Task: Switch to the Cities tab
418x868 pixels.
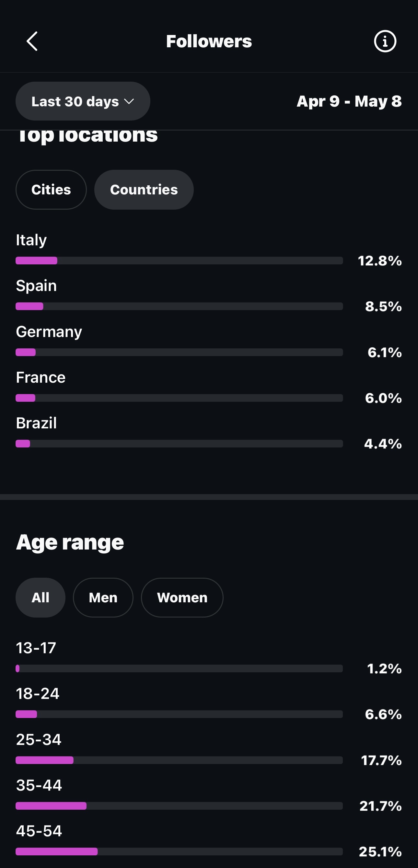Action: click(51, 190)
